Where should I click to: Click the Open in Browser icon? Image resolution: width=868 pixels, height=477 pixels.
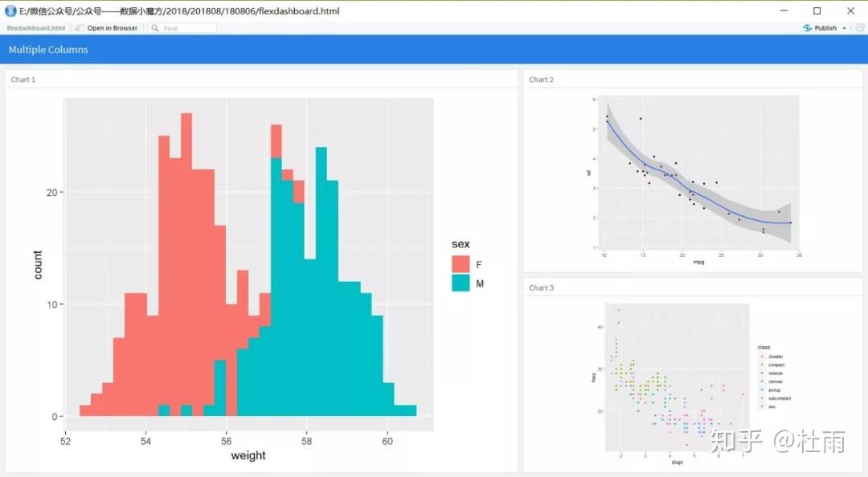80,28
